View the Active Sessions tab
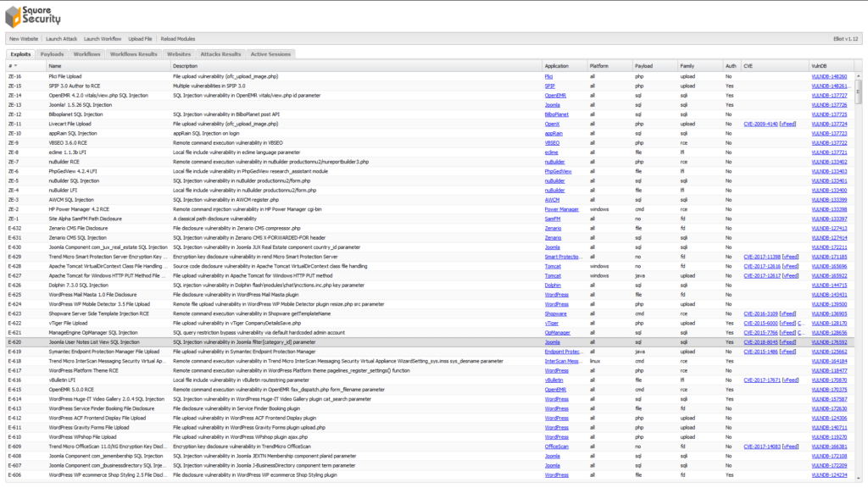868x488 pixels. pos(270,54)
